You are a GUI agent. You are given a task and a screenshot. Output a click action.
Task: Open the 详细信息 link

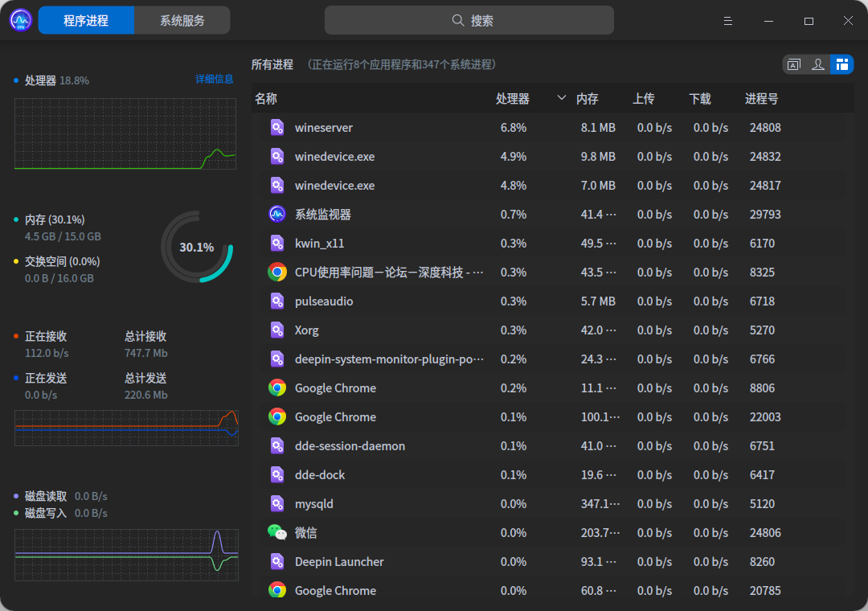pyautogui.click(x=215, y=79)
